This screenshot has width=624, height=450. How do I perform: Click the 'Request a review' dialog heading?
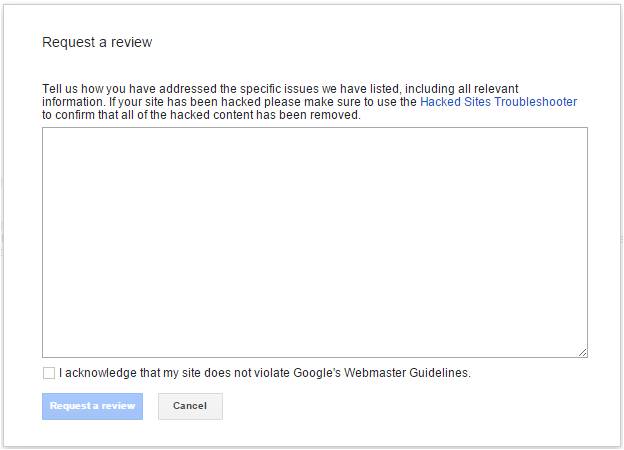[x=97, y=43]
